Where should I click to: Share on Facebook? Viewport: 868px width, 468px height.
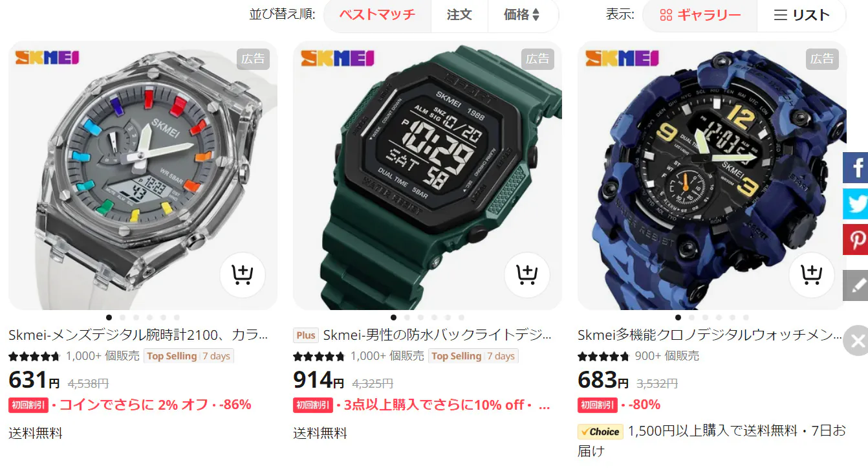tap(856, 168)
